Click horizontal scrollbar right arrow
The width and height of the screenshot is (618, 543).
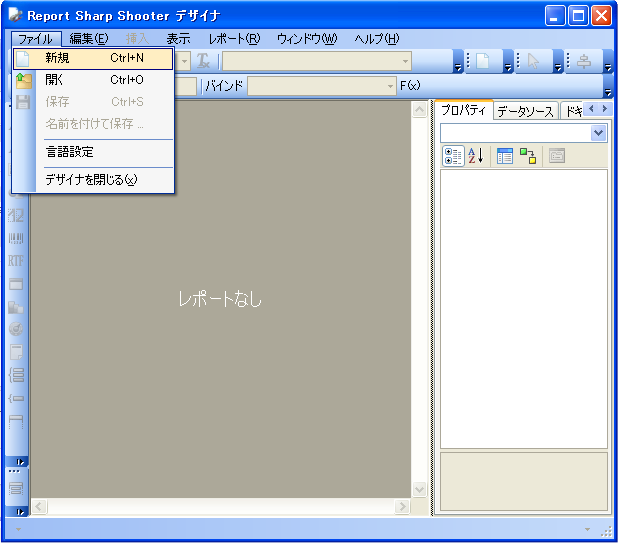point(402,506)
